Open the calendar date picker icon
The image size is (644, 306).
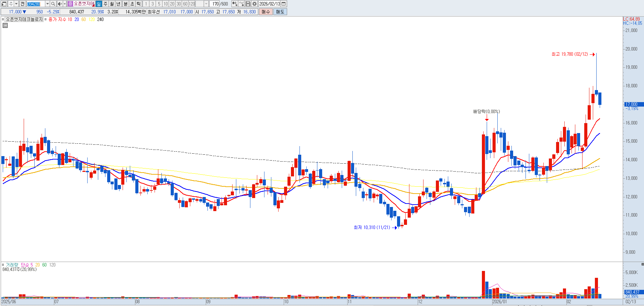(x=284, y=4)
